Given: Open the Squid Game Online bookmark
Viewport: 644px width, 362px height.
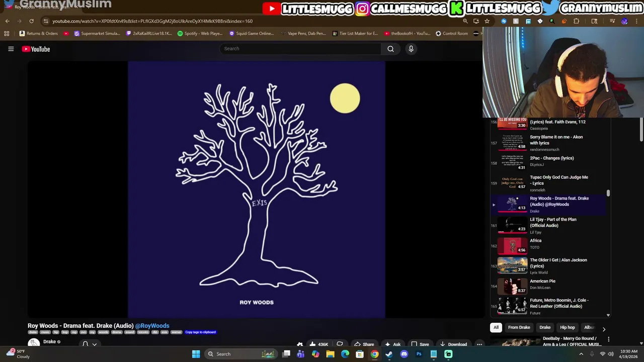Looking at the screenshot, I should (252, 34).
